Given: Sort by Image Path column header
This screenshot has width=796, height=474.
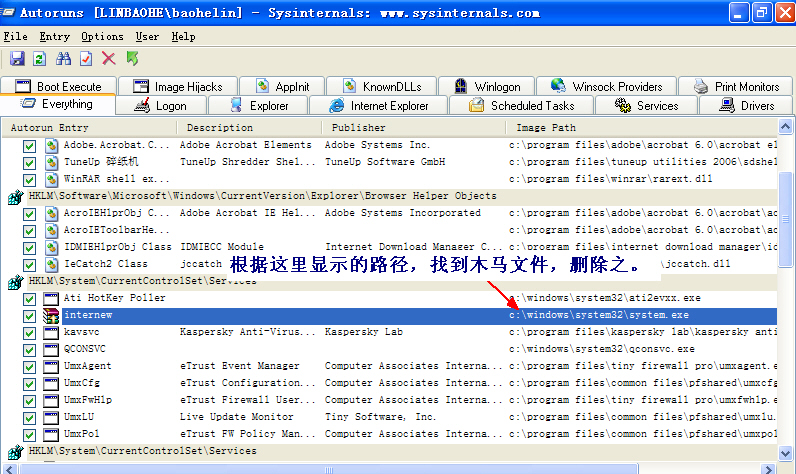Looking at the screenshot, I should pos(641,127).
